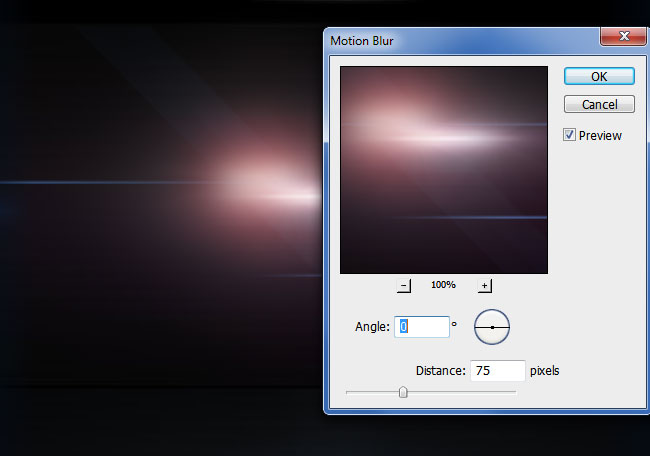Click the 100% zoom level readout
This screenshot has height=456, width=650.
(x=443, y=285)
